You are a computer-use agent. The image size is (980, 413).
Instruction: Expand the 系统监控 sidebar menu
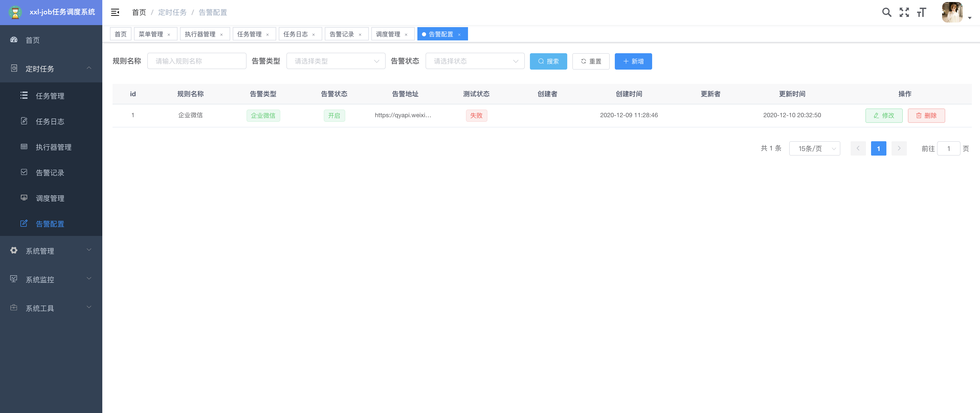[51, 279]
